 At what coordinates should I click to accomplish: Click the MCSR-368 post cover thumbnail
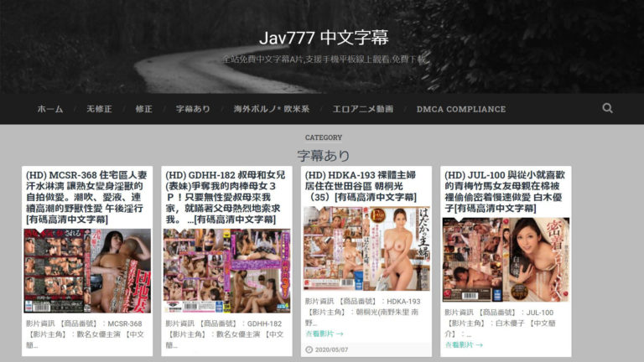point(87,271)
